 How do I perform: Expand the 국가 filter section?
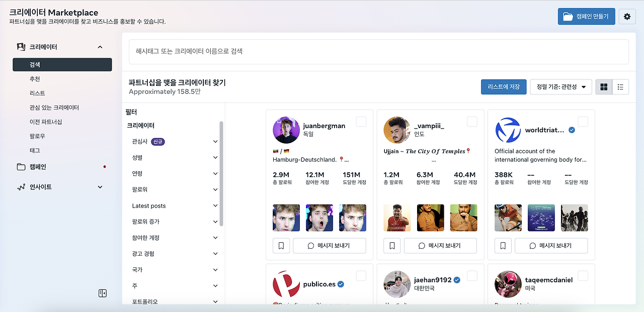click(x=175, y=269)
